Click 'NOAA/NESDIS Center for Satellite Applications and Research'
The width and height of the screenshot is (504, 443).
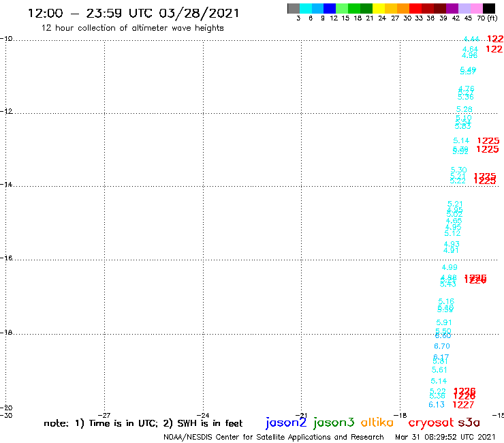point(274,438)
